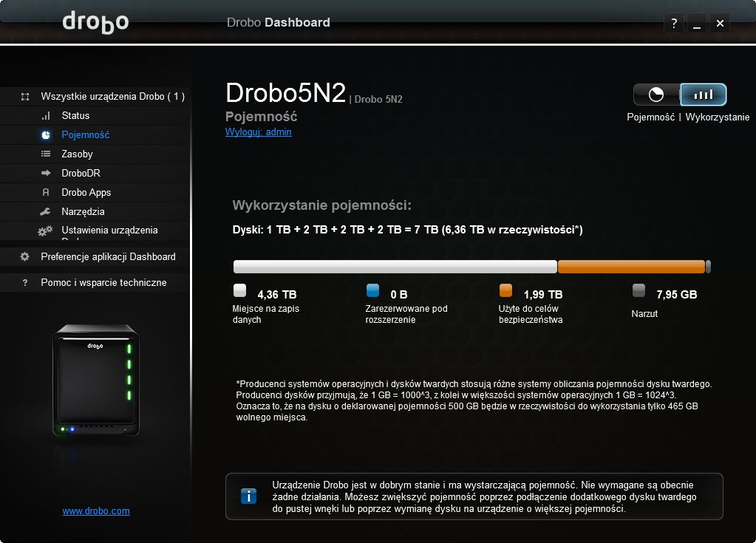Viewport: 756px width, 543px height.
Task: Click the Zasoby list icon
Action: 46,154
